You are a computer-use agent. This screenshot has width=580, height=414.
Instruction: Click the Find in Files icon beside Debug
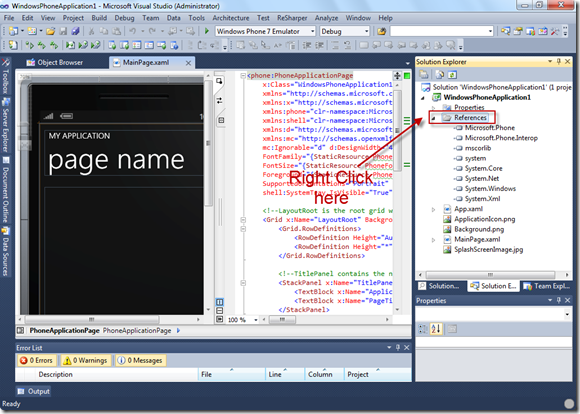click(381, 31)
